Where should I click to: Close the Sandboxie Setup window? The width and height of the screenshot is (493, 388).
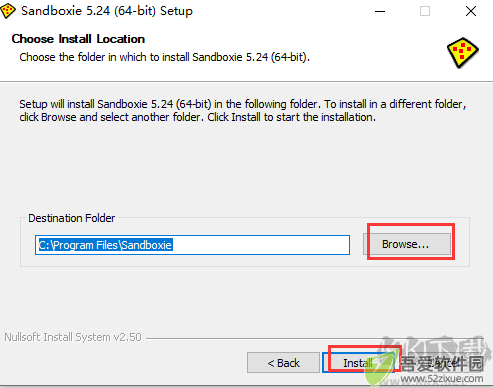click(471, 11)
